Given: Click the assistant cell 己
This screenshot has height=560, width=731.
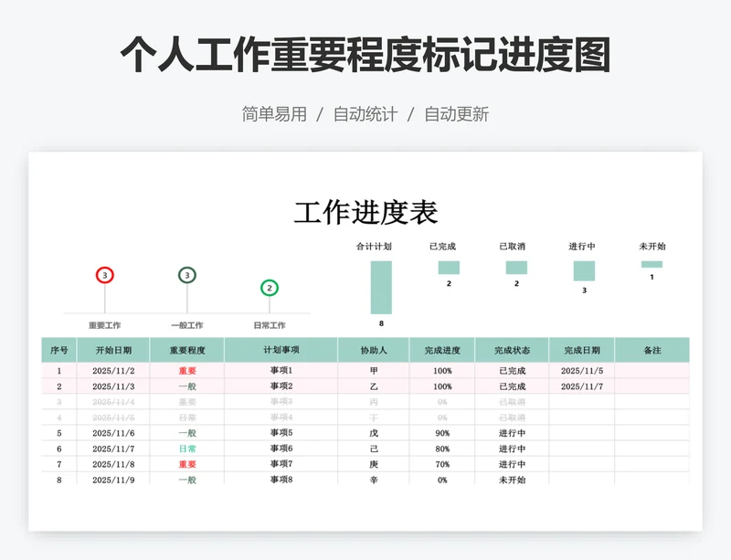Looking at the screenshot, I should tap(374, 449).
